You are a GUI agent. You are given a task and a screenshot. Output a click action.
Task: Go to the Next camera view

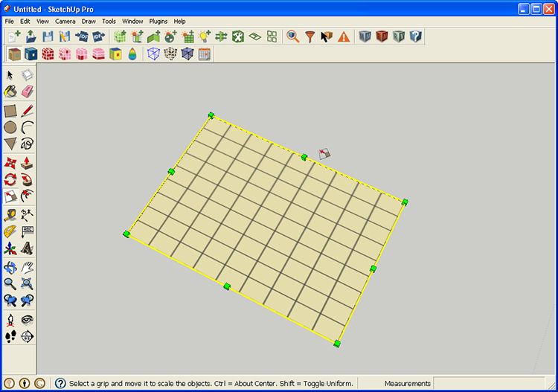[x=27, y=301]
